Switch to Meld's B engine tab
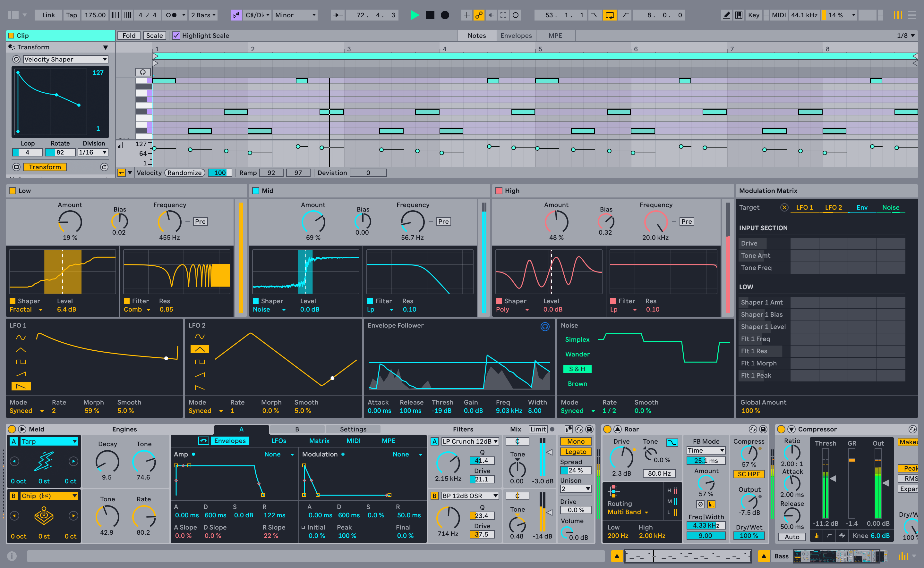This screenshot has width=924, height=568. pos(297,429)
